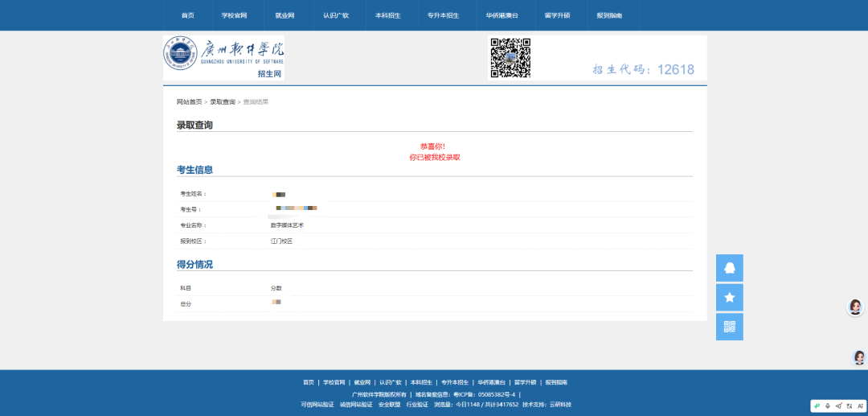Screen dimensions: 868x416
Task: Open the translate icon in floating toolbar
Action: coord(850,406)
